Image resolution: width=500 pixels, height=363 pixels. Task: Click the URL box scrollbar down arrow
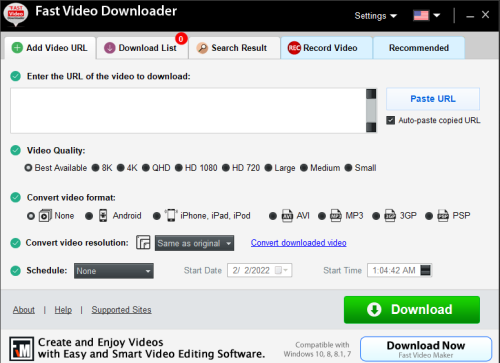coord(371,127)
